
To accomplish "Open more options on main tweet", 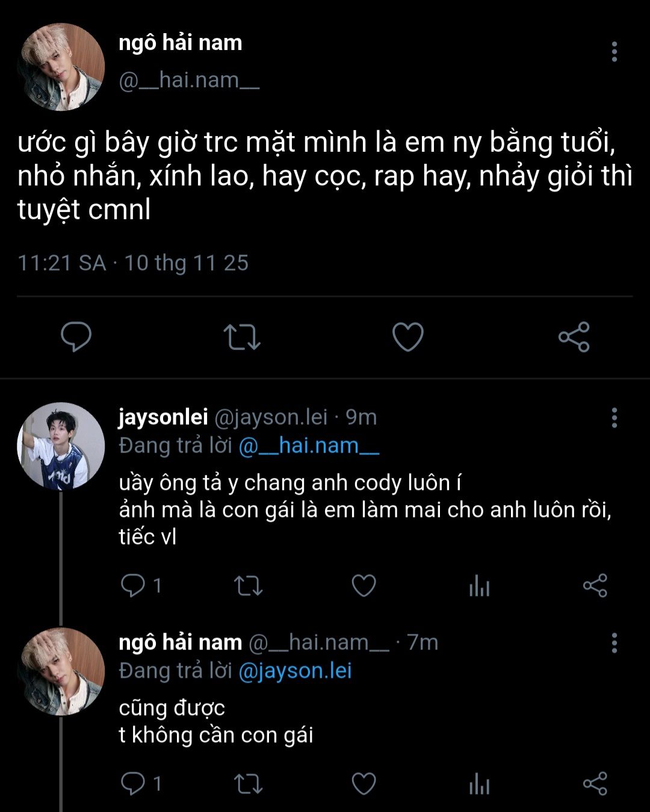I will pos(614,52).
